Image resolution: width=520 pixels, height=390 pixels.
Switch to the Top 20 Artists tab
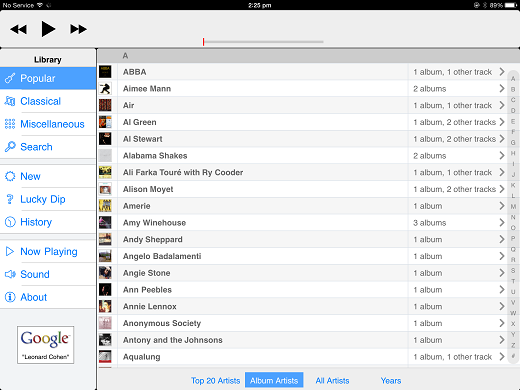coord(215,381)
